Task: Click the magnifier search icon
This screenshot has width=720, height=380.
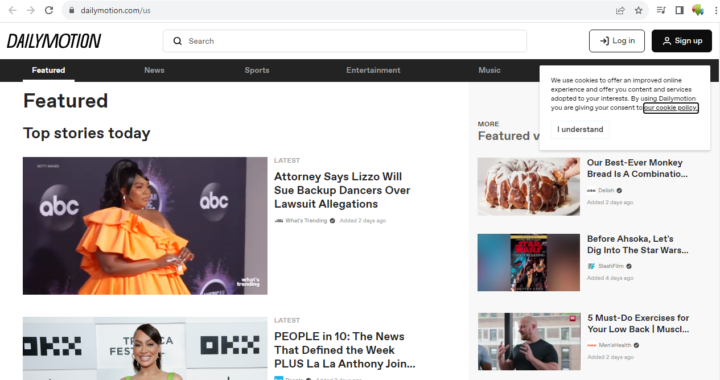Action: pyautogui.click(x=178, y=41)
